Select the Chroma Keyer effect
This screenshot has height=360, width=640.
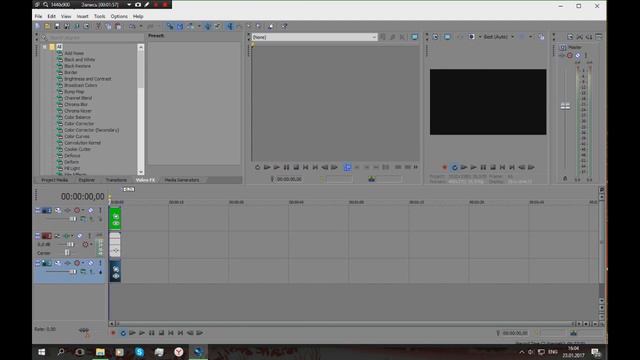(x=78, y=111)
